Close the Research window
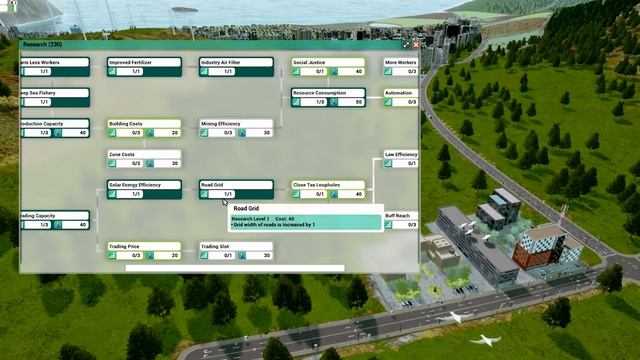Viewport: 640px width, 360px height. point(416,45)
